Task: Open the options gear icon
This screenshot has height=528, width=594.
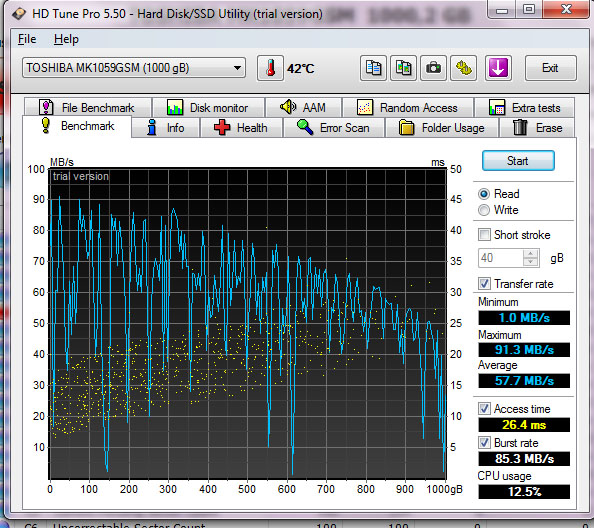Action: [x=463, y=68]
